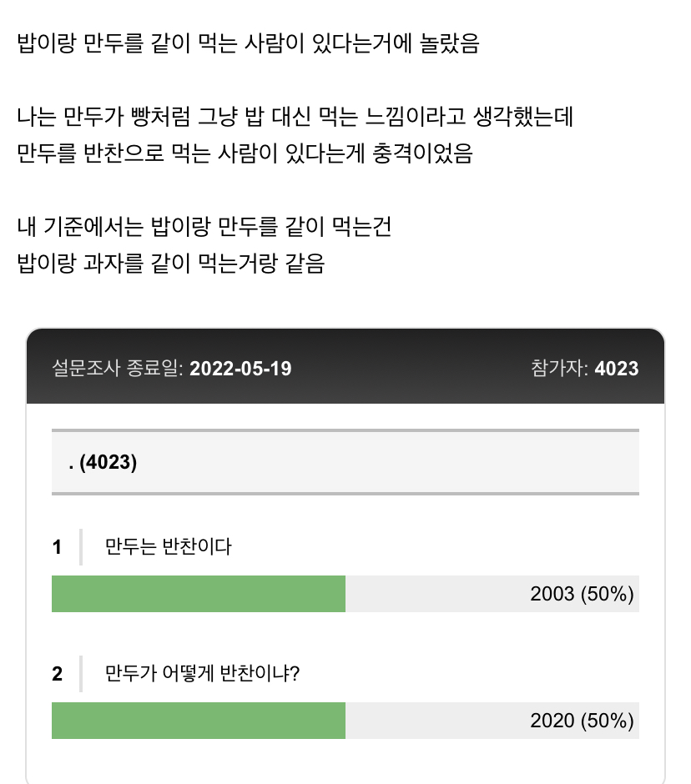691x784 pixels.
Task: Click the line ending with 충격이었음
Action: click(x=245, y=153)
